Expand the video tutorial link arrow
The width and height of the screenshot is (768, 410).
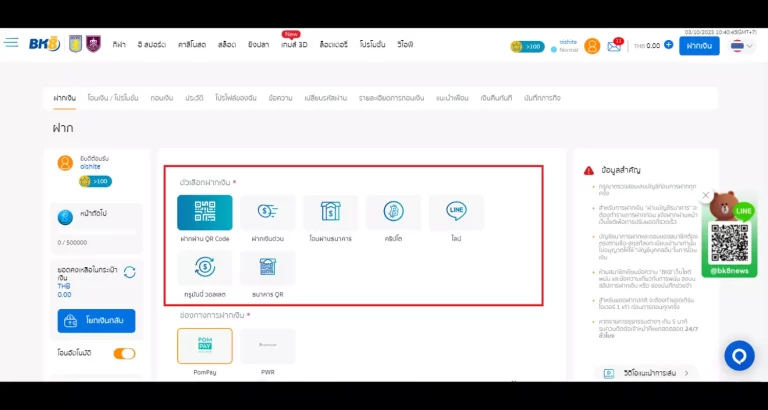click(x=687, y=373)
